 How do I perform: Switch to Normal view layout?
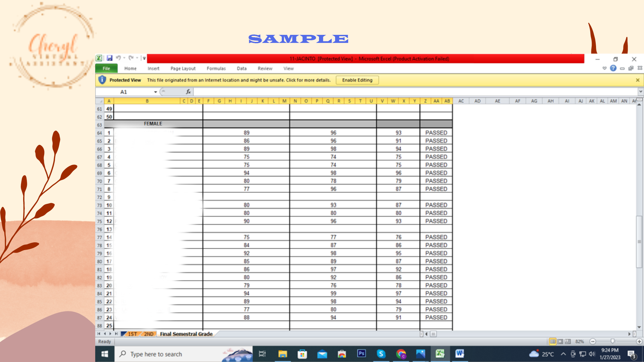point(552,341)
